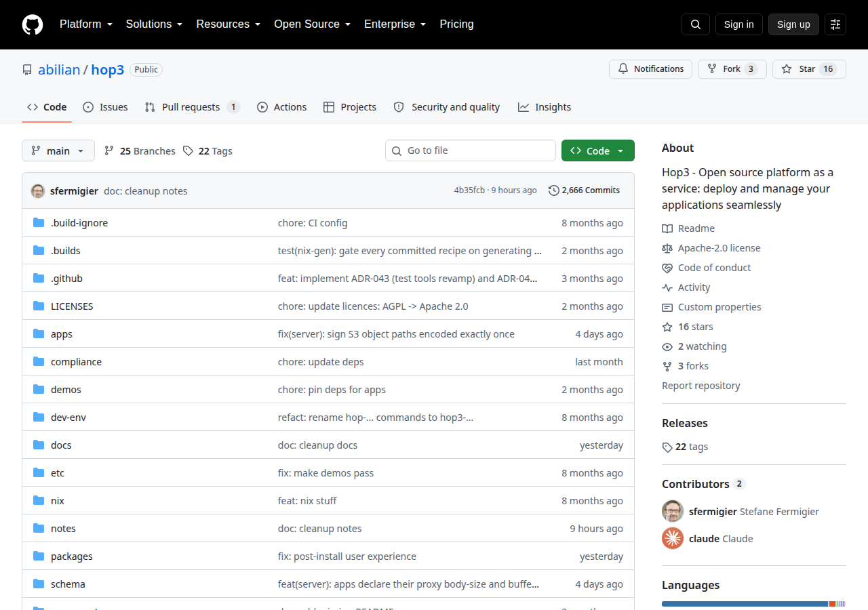This screenshot has height=610, width=868.
Task: Expand the Solutions menu
Action: [x=155, y=24]
